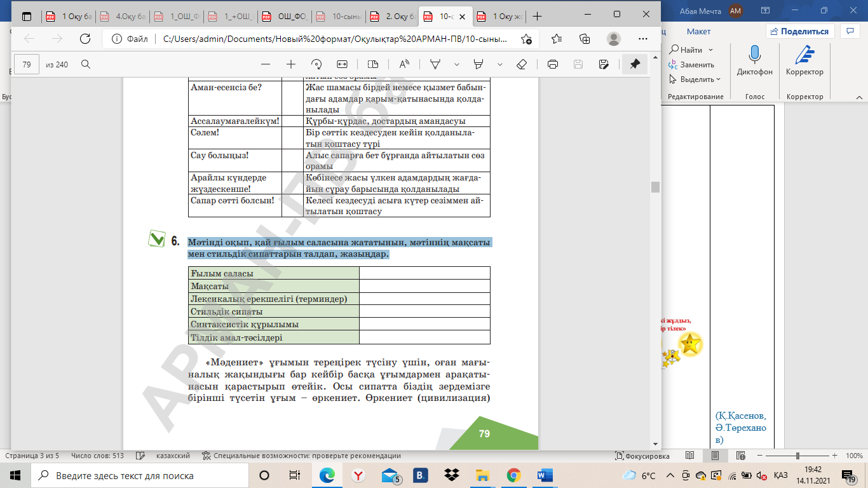The width and height of the screenshot is (868, 488).
Task: Click the Edge address bar URL
Action: (336, 39)
